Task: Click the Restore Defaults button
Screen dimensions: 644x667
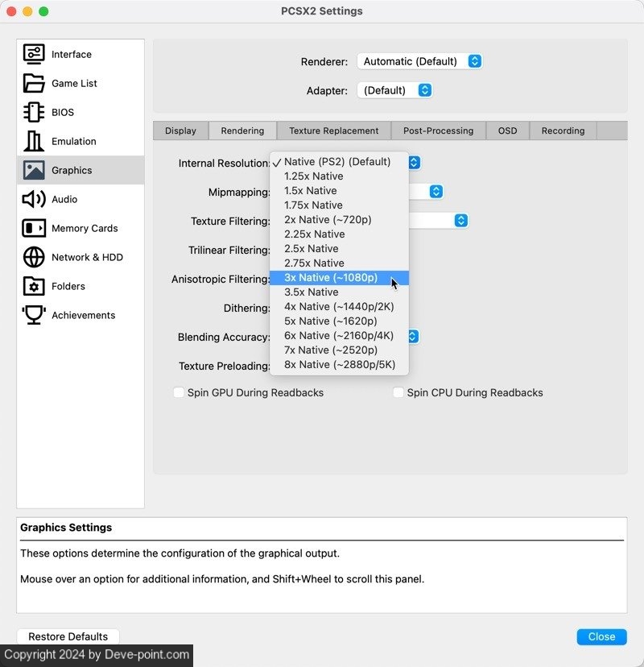Action: pos(68,636)
